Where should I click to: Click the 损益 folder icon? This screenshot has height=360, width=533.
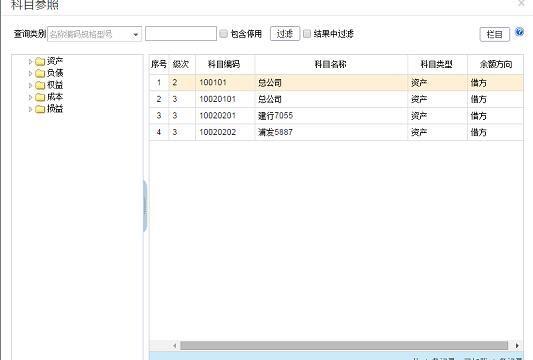tap(40, 109)
